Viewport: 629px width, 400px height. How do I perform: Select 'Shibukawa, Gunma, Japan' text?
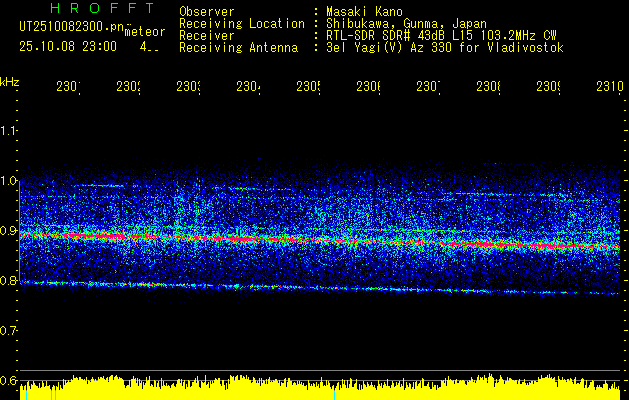point(406,24)
